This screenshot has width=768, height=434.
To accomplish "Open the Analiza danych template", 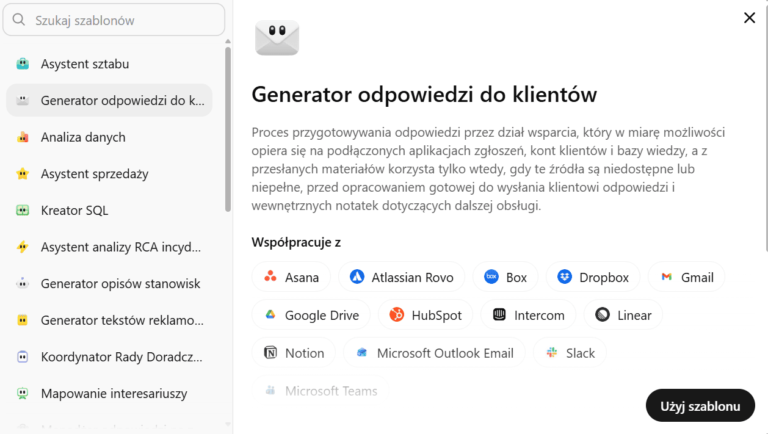I will coord(109,137).
